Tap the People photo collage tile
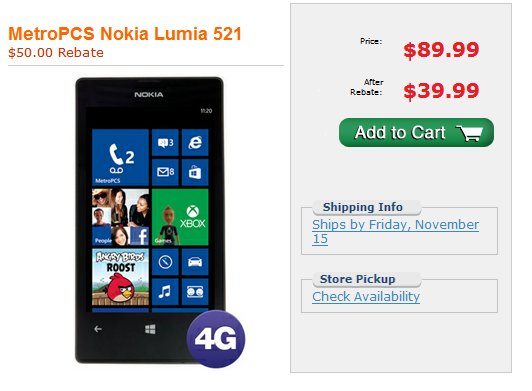The image size is (532, 391). coord(120,217)
